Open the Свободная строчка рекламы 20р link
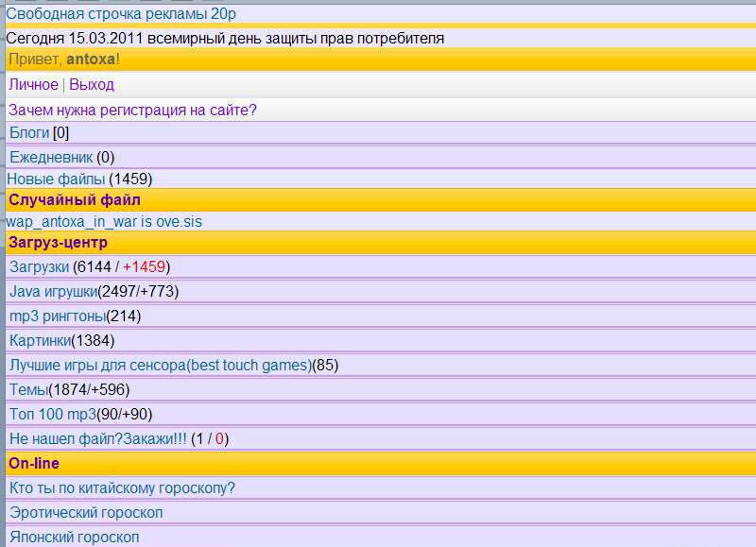Screen dimensions: 756x547 121,14
